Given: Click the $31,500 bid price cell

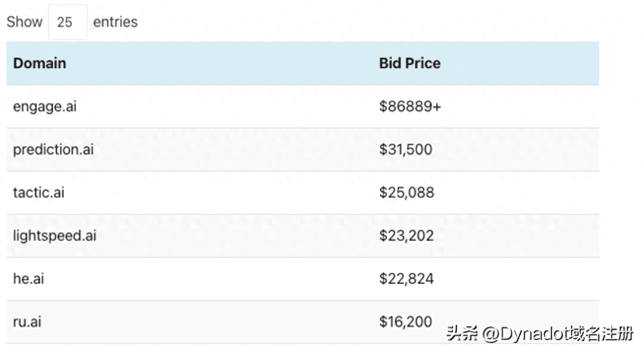Looking at the screenshot, I should pos(406,150).
